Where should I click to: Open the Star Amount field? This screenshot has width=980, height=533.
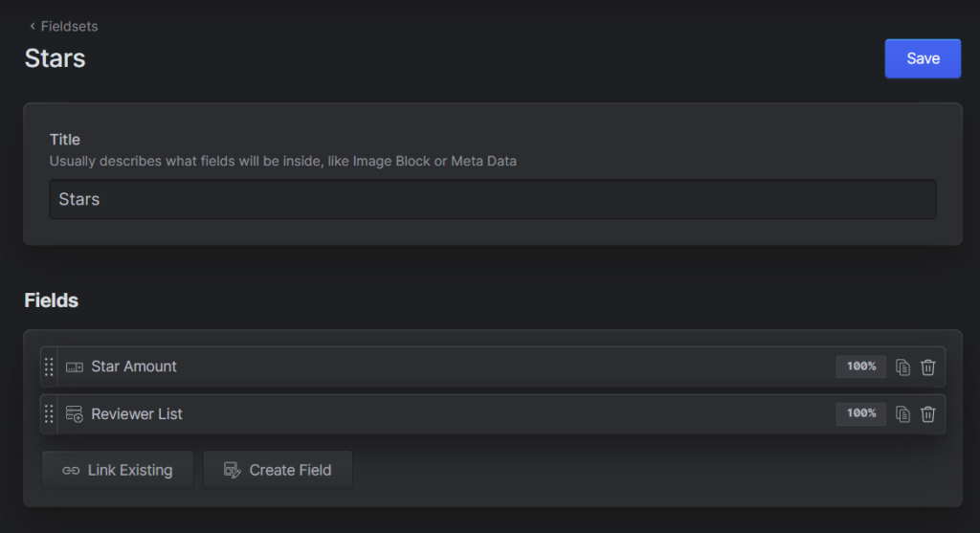pyautogui.click(x=134, y=366)
